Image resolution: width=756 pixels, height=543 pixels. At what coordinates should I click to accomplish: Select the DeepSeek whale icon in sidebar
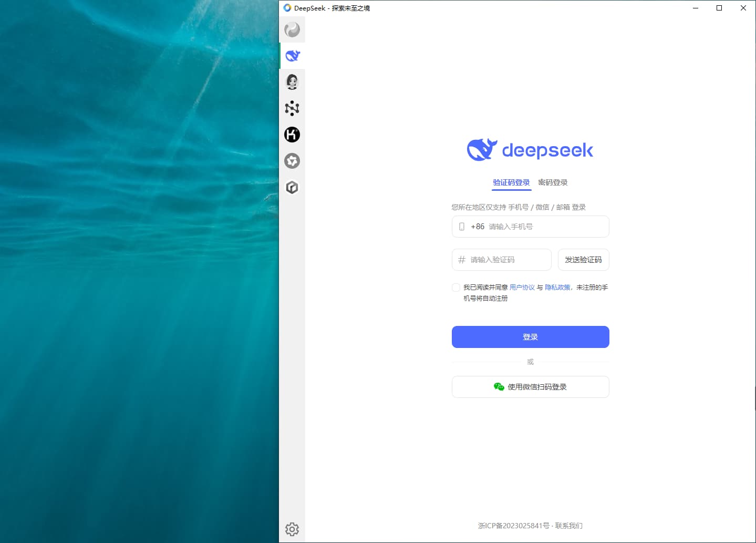(x=292, y=56)
